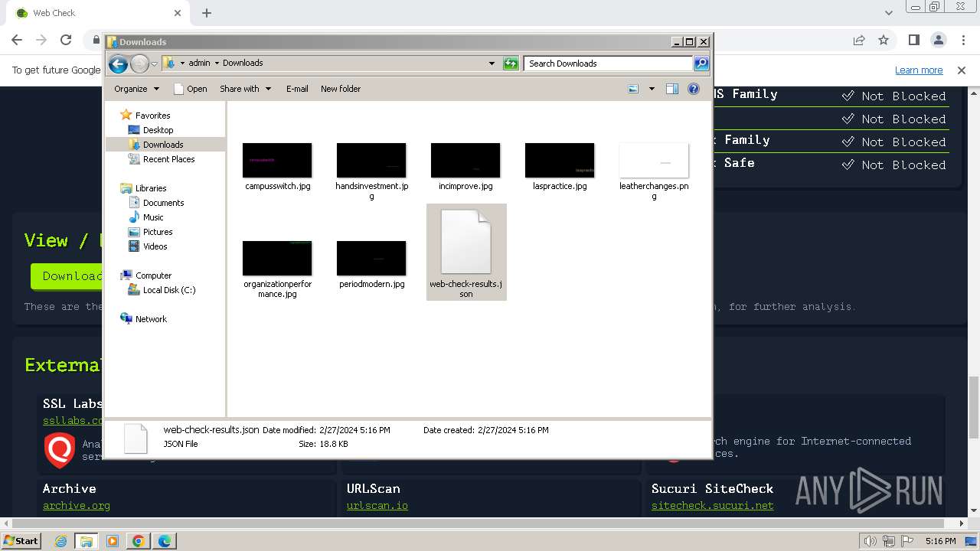Click the Chrome reload button

pyautogui.click(x=66, y=40)
